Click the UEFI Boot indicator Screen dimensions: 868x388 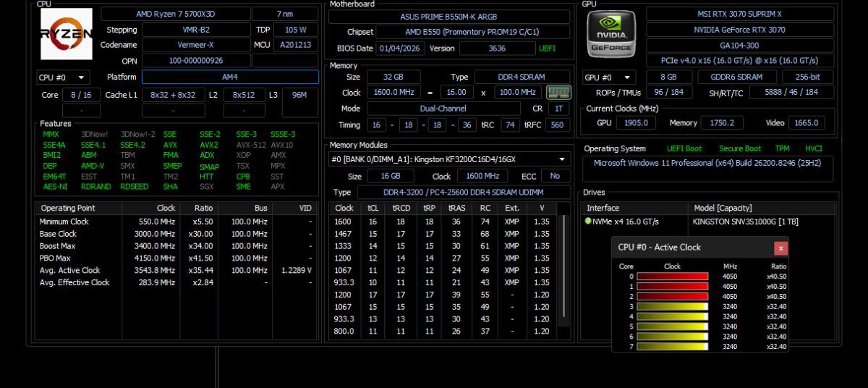click(x=684, y=148)
